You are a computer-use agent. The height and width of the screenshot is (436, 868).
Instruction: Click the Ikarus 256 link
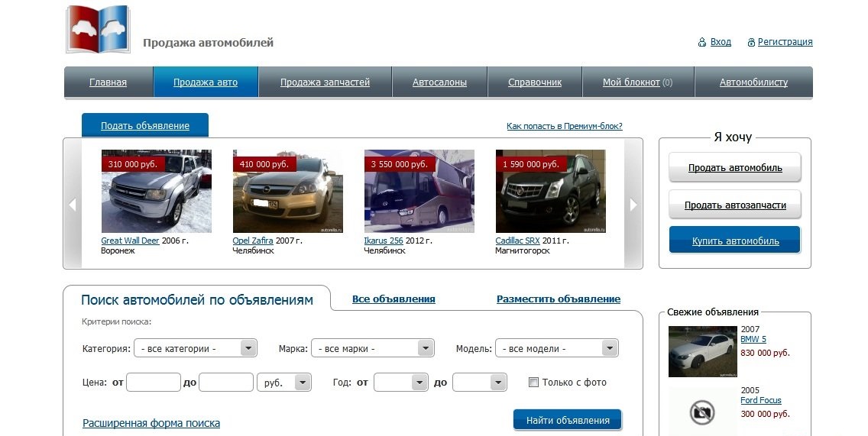(x=384, y=241)
